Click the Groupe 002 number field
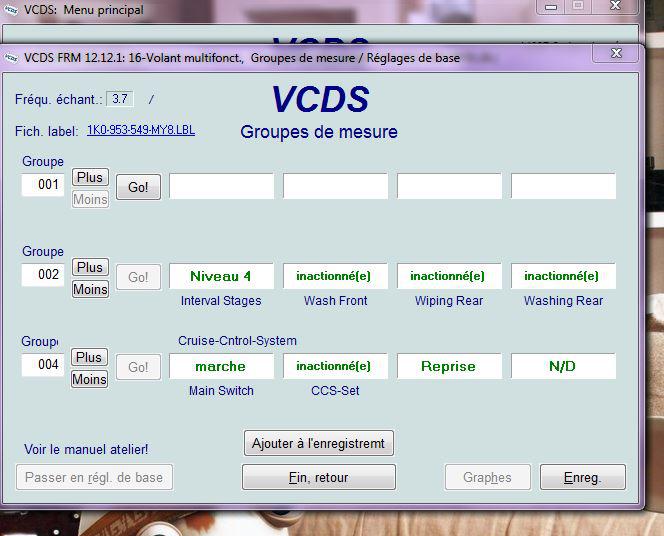664x536 pixels. tap(43, 275)
